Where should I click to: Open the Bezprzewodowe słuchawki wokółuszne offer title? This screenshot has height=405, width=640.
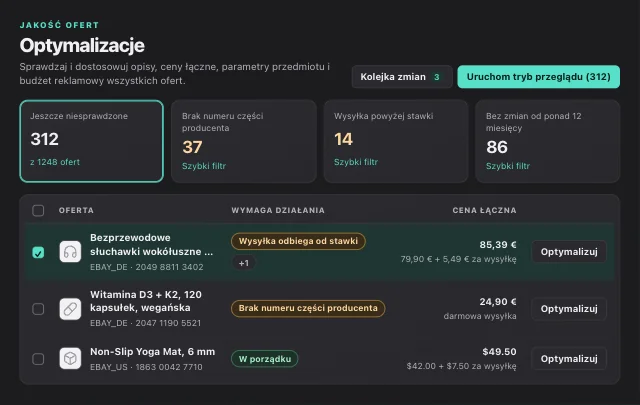[x=151, y=245]
